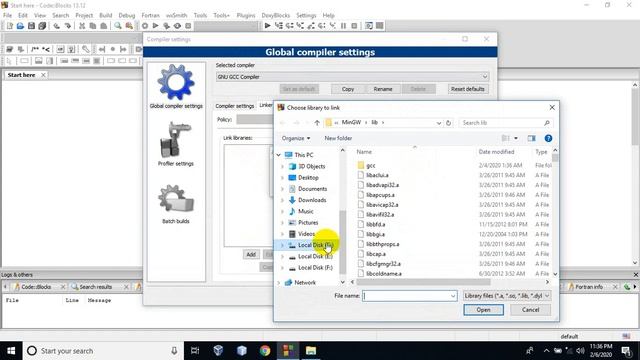640x360 pixels.
Task: Click the Build gear toolbar icon
Action: coord(145,26)
